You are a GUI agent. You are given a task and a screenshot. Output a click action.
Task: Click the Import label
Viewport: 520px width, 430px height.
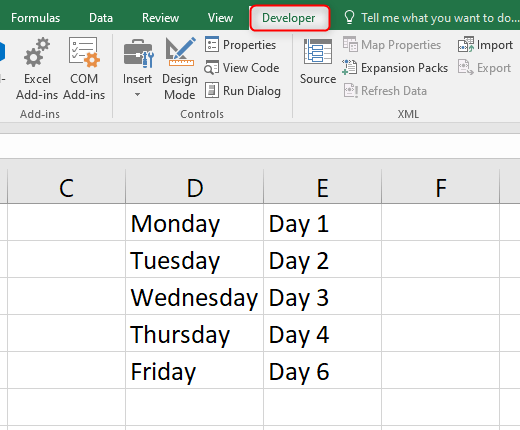click(495, 45)
